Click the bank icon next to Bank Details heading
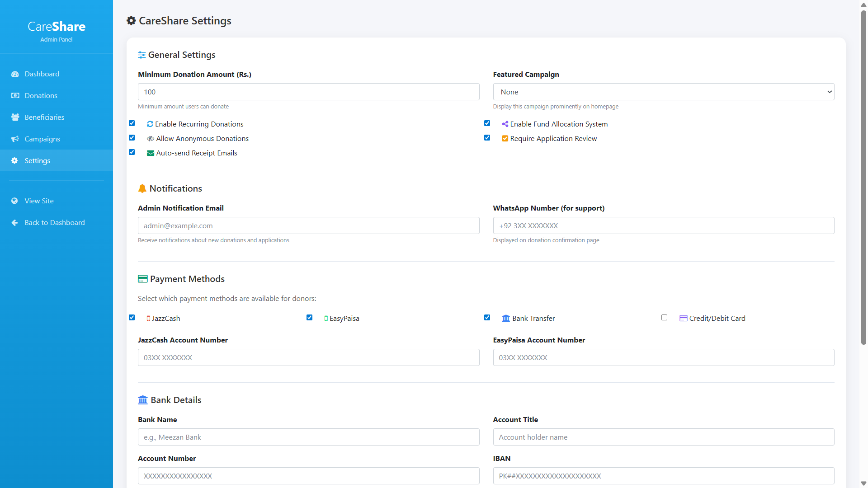 [143, 400]
